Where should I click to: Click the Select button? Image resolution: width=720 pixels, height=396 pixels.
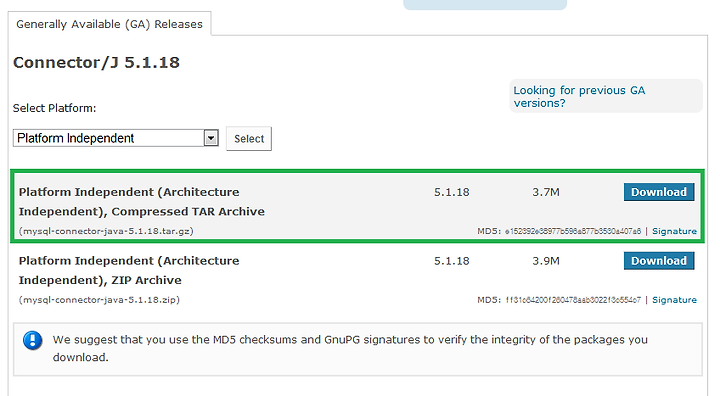click(x=249, y=139)
